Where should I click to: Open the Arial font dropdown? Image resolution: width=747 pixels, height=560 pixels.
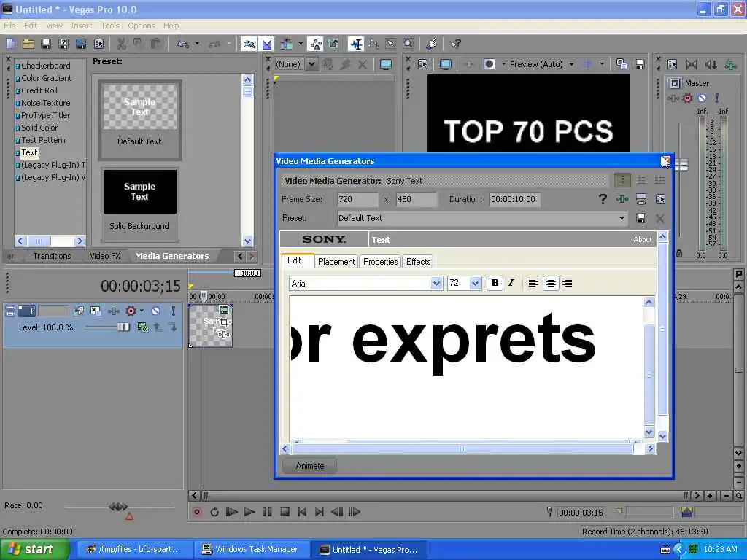pyautogui.click(x=436, y=284)
